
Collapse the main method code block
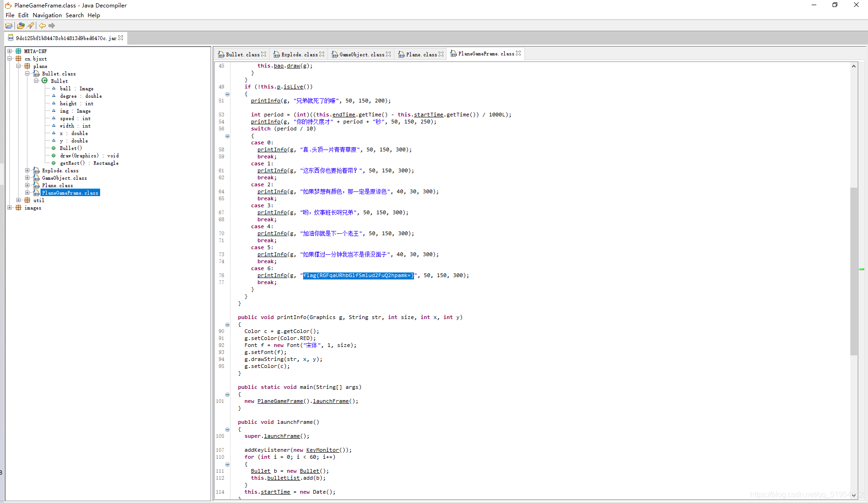click(227, 394)
